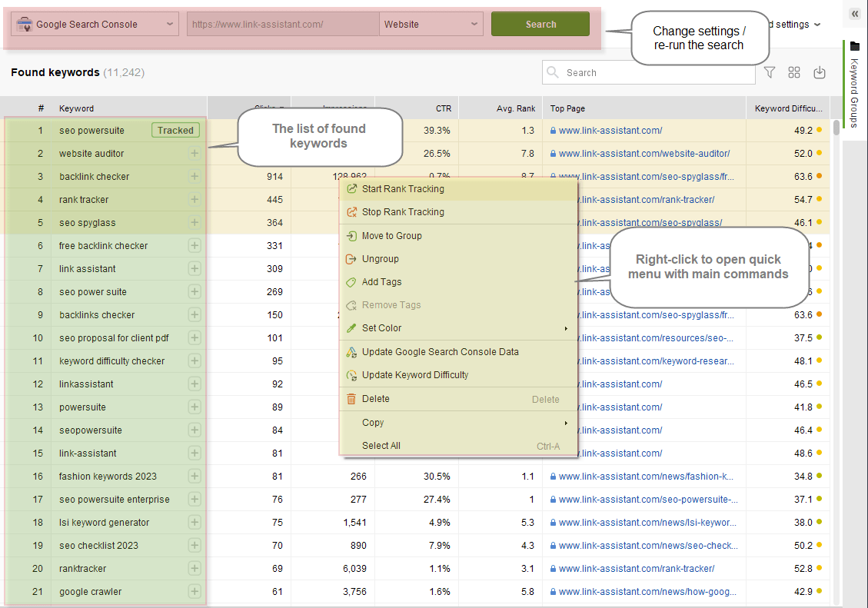This screenshot has width=868, height=608.
Task: Click the plus icon next to backlinks checker
Action: point(195,315)
